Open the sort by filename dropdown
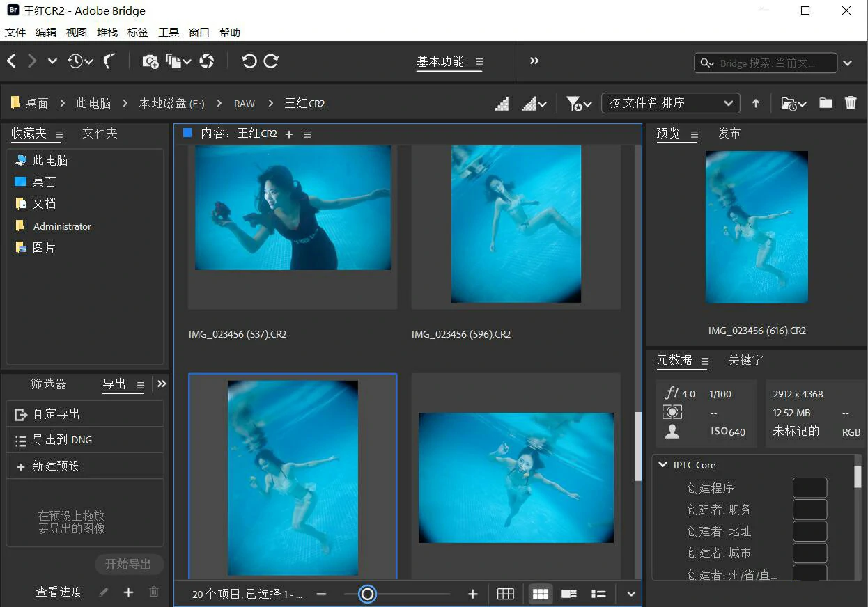The height and width of the screenshot is (607, 868). tap(669, 103)
